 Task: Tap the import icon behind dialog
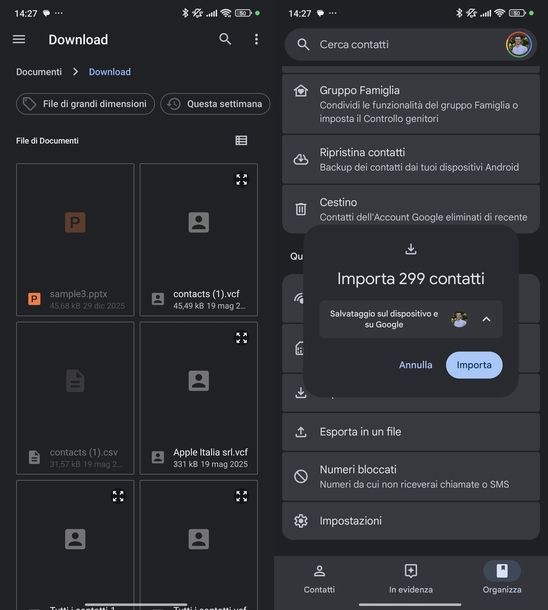click(x=301, y=393)
